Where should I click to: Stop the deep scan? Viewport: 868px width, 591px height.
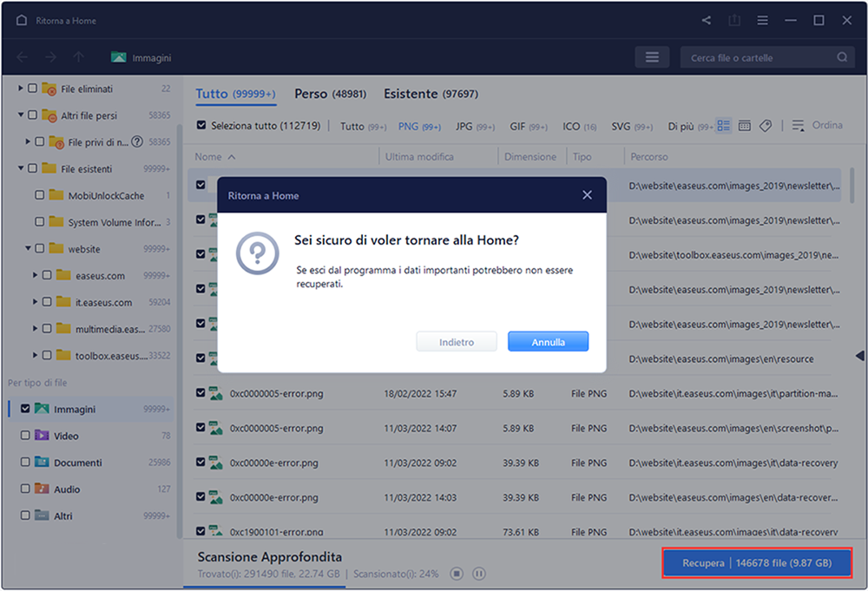[x=457, y=574]
